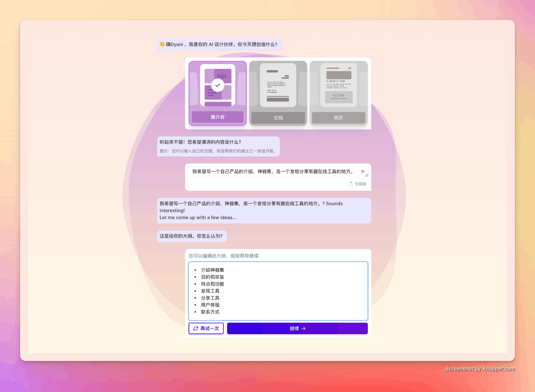Click the 用户体验 outline entry
Screen dimensions: 535x392
point(210,305)
